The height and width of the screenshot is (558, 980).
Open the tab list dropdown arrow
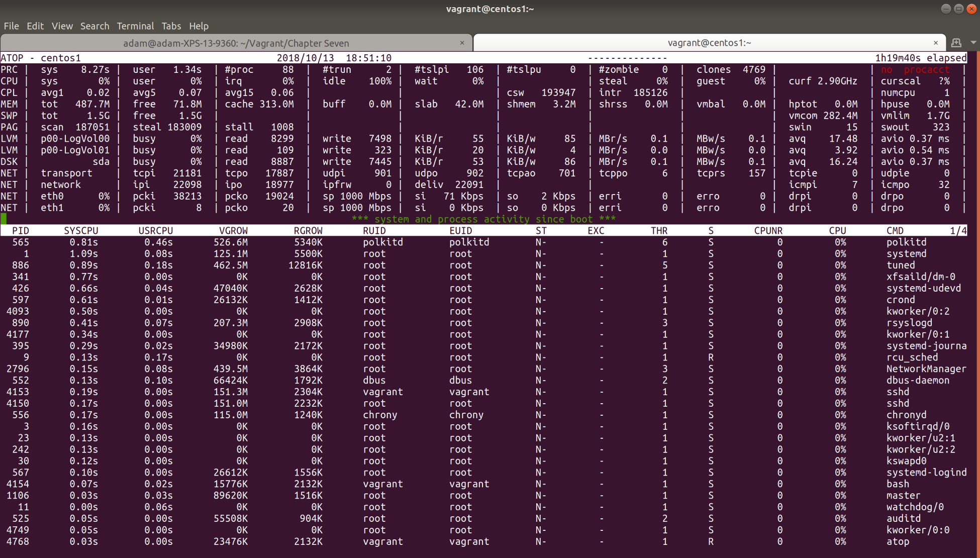click(x=973, y=43)
